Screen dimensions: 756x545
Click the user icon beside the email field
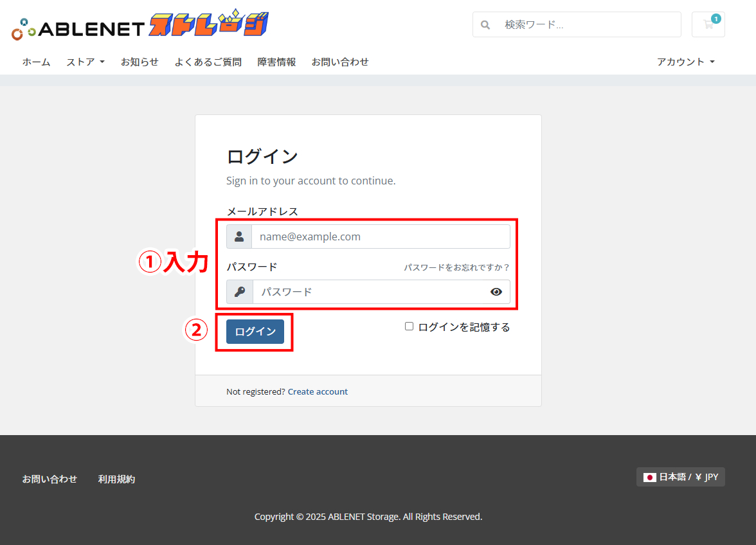point(239,236)
